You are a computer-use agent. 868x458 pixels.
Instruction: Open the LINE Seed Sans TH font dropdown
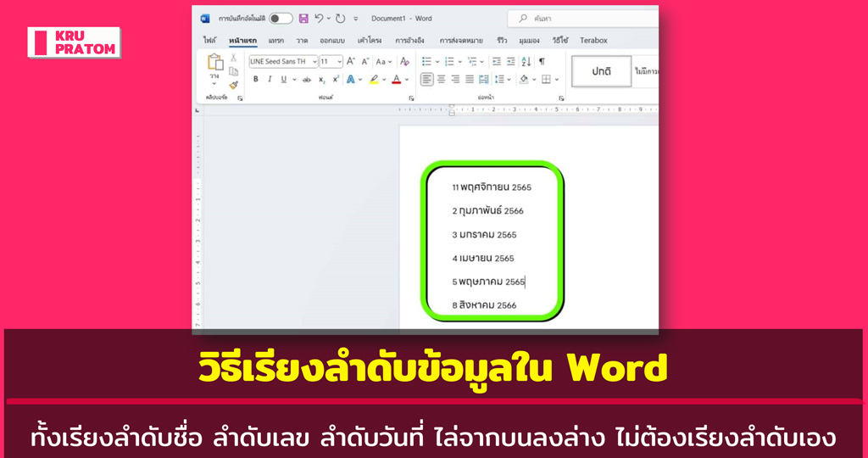[315, 62]
